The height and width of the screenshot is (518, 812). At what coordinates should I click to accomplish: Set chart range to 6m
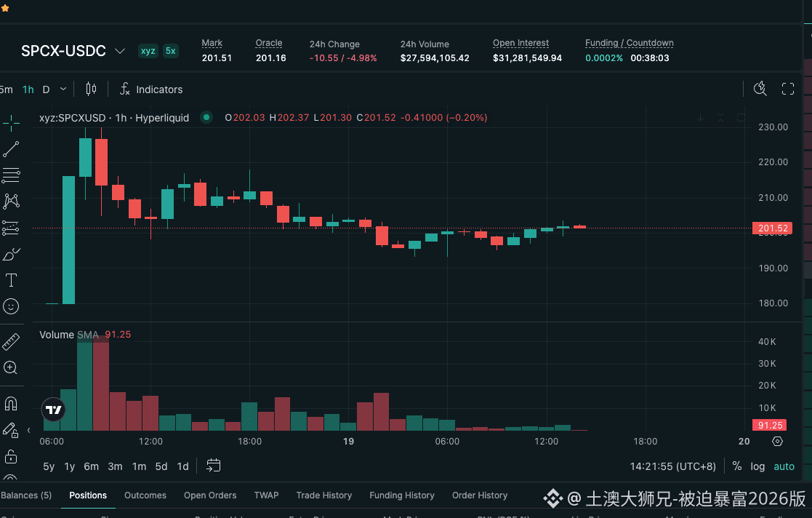pos(91,466)
